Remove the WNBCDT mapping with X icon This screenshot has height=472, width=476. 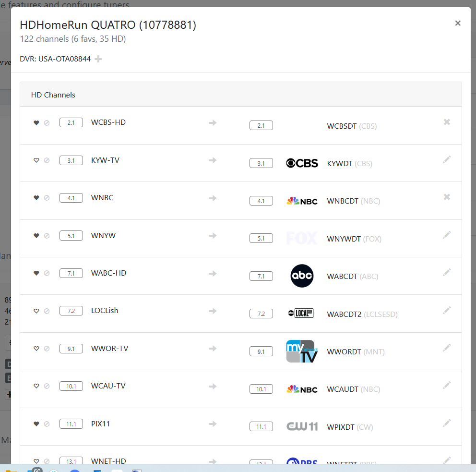[447, 197]
